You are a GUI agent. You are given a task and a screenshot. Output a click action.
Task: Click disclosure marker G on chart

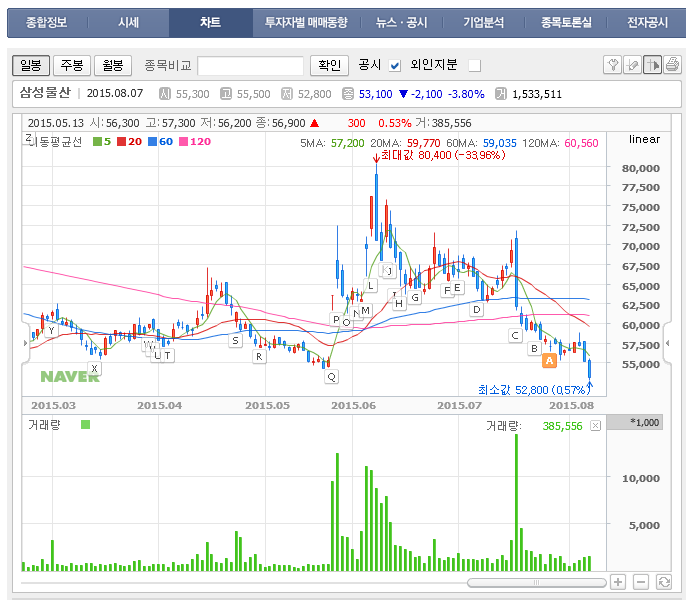click(415, 298)
